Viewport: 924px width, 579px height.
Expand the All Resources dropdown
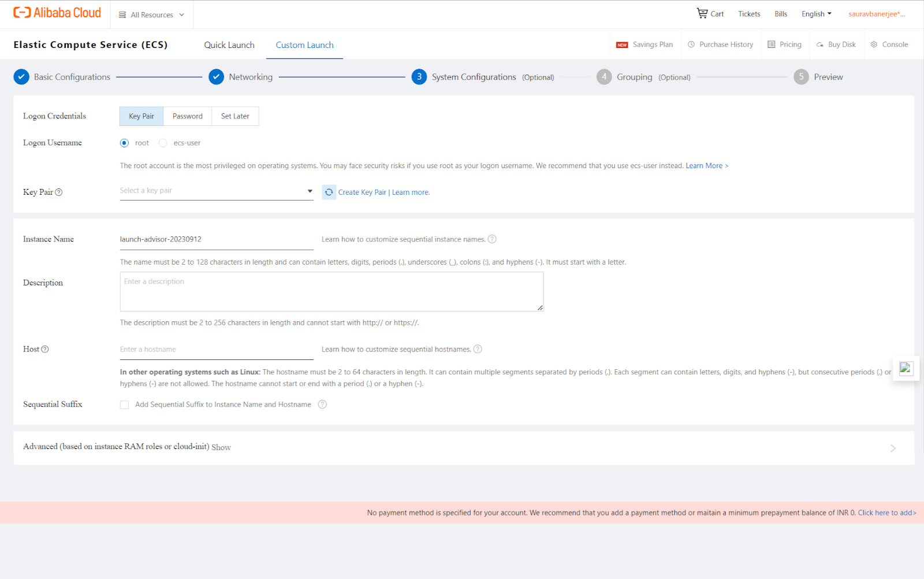[x=151, y=14]
